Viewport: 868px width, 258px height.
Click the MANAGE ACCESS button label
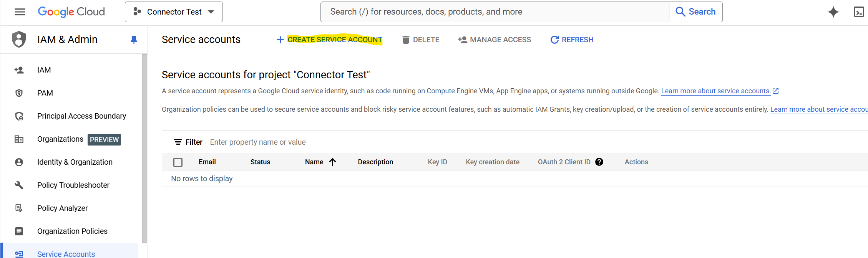[500, 40]
